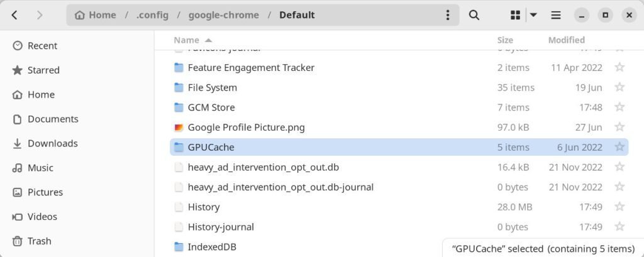Select the History file name
Viewport: 644px width, 257px height.
click(204, 207)
